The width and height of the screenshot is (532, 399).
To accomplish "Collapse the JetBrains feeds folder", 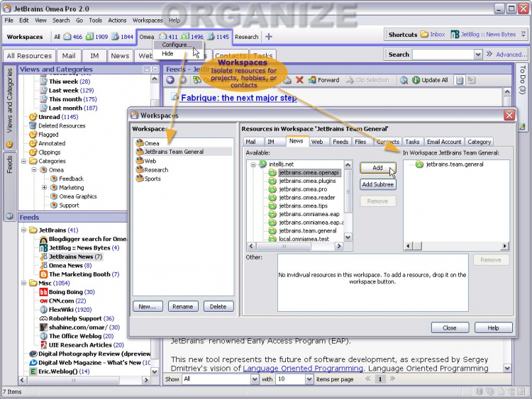I will click(x=23, y=230).
